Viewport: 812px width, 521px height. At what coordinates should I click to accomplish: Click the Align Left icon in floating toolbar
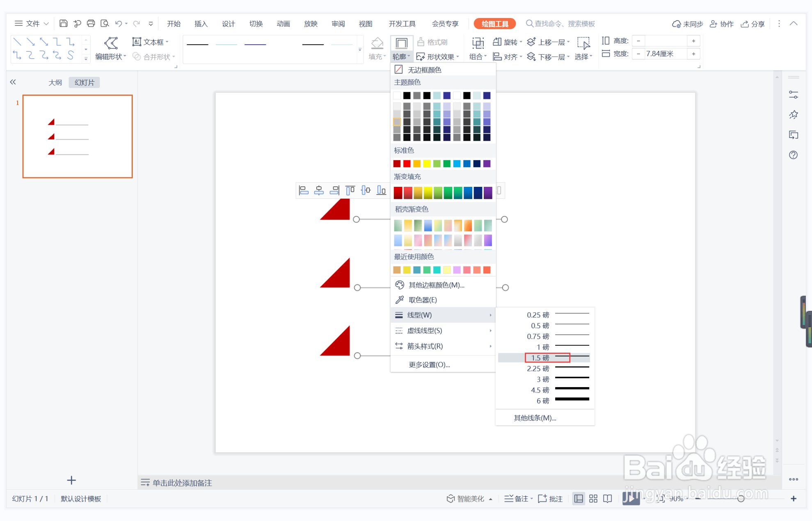pos(304,190)
